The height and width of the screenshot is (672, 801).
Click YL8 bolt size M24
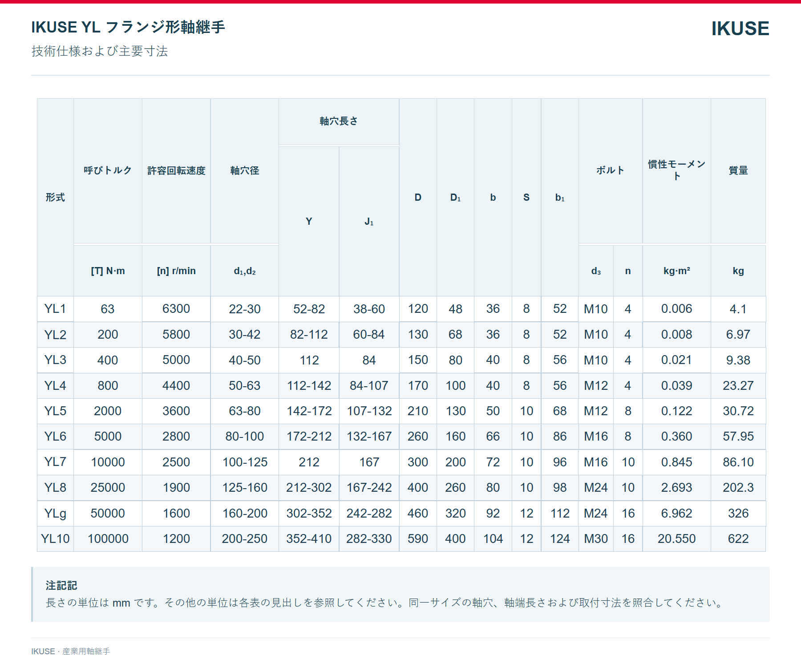tap(596, 488)
